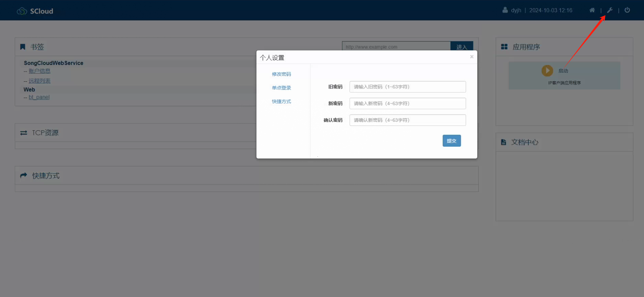Click the power logout icon
The image size is (644, 297).
pos(627,10)
